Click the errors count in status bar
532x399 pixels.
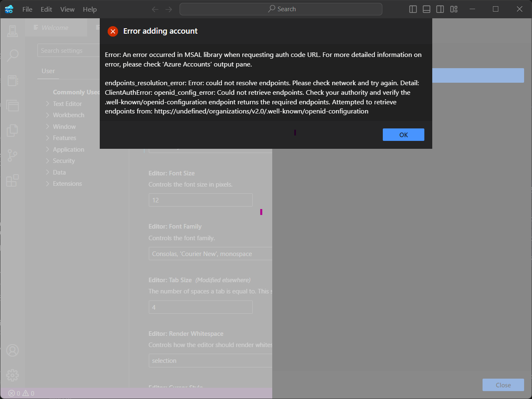14,393
